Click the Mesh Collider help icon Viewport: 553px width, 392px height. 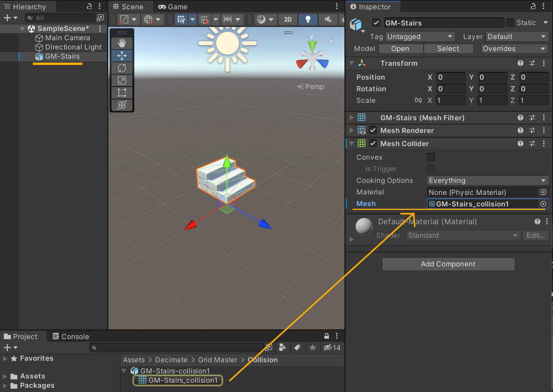(520, 143)
